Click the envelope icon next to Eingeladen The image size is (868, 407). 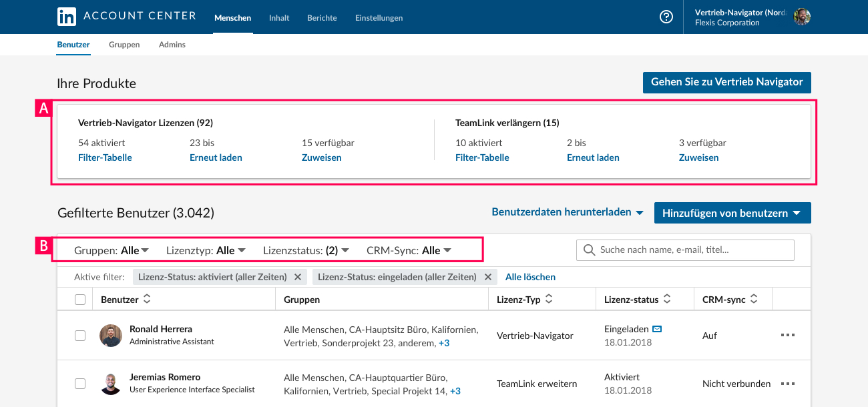657,329
